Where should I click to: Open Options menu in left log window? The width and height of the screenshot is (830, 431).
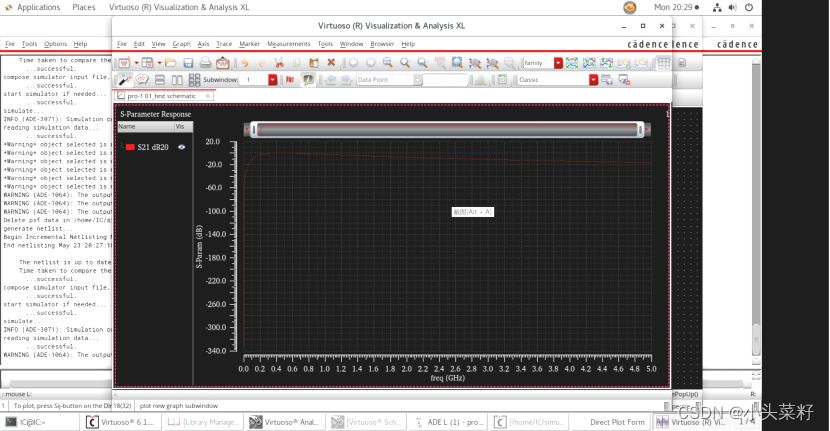point(56,44)
